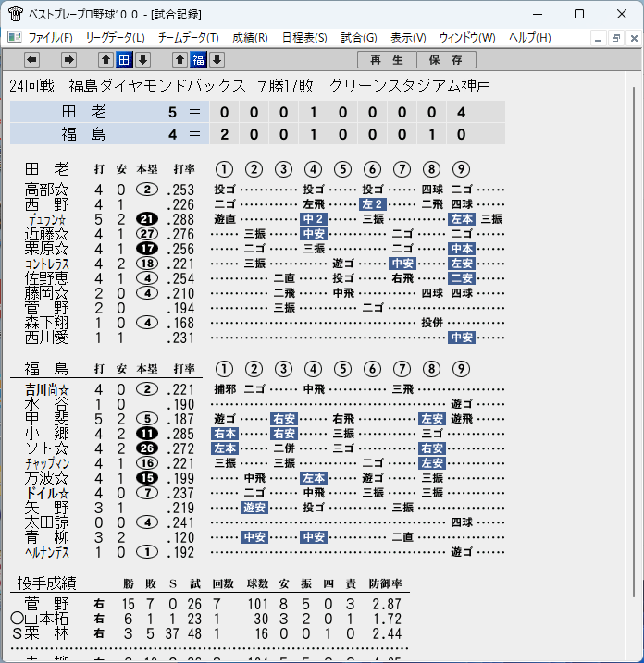Viewport: 644px width, 663px height.
Task: Click 田老 team name in line score
Action: pos(84,112)
